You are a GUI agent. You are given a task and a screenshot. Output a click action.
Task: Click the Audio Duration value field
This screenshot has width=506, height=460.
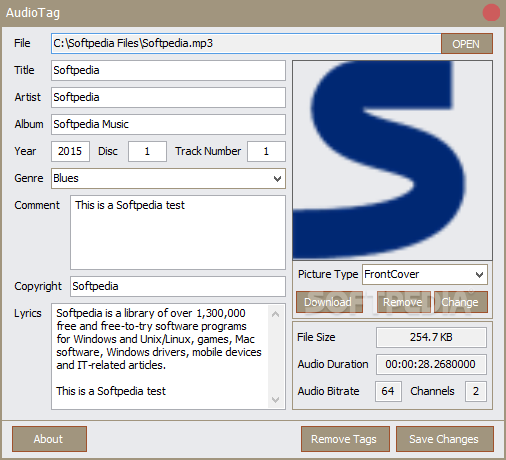(431, 364)
